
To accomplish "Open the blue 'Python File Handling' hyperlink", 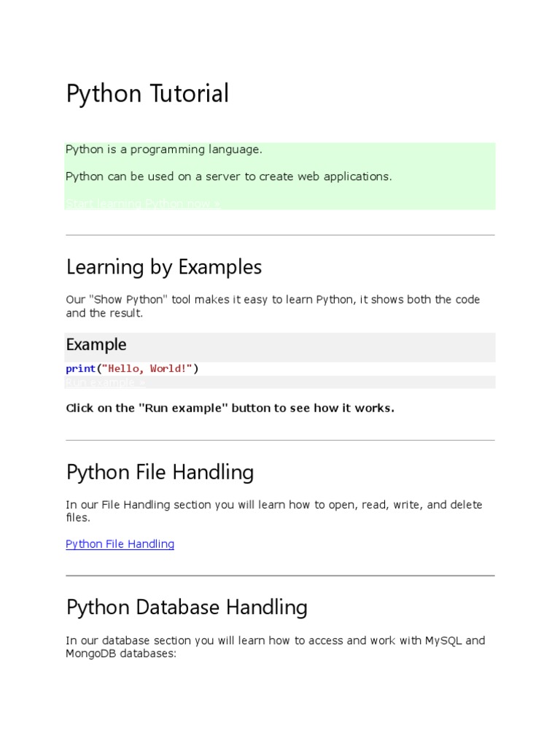I will click(120, 544).
